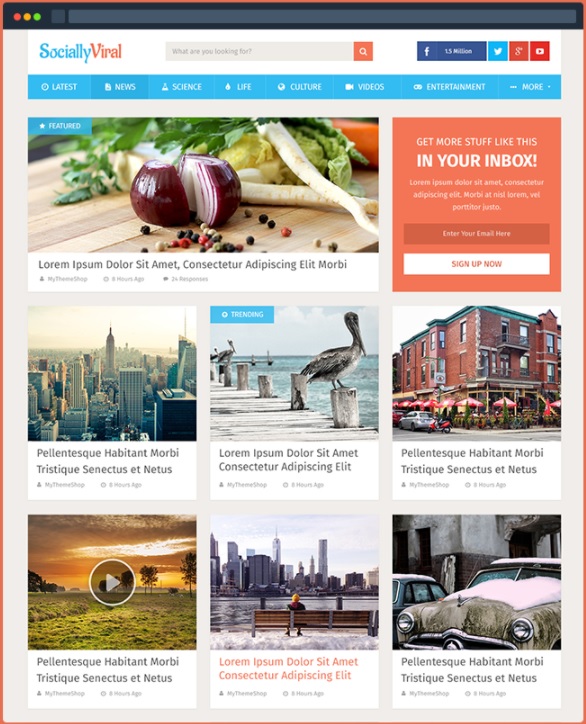This screenshot has height=724, width=586.
Task: Click the orange search magnifier button
Action: tap(363, 51)
